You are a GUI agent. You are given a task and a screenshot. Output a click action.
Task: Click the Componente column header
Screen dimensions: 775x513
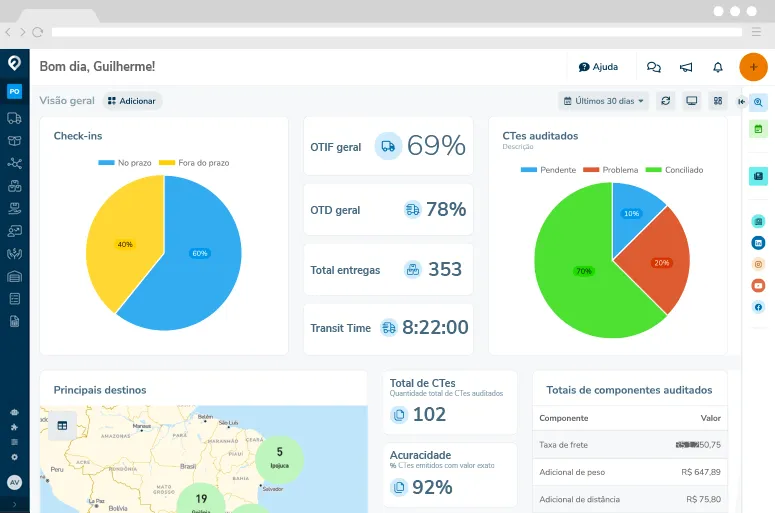[563, 418]
